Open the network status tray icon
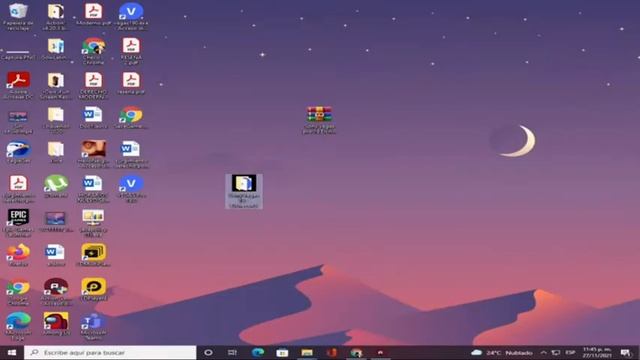This screenshot has height=360, width=640. 556,352
